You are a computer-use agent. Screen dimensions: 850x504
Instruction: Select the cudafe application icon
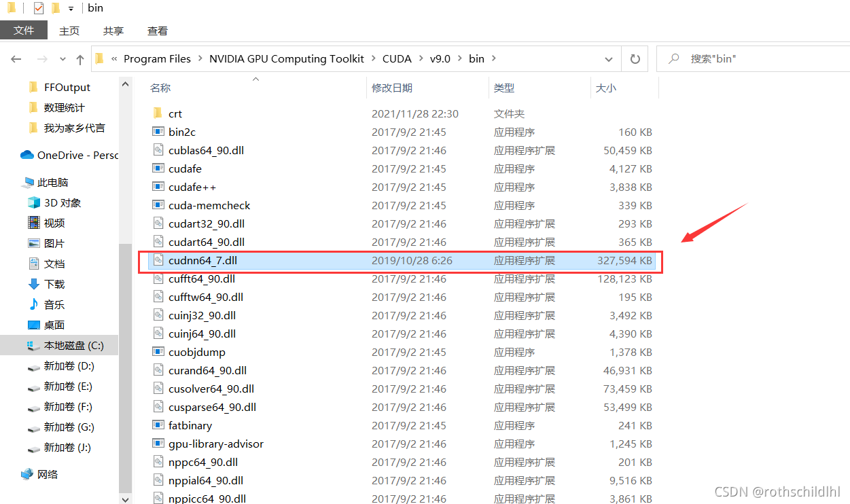158,168
